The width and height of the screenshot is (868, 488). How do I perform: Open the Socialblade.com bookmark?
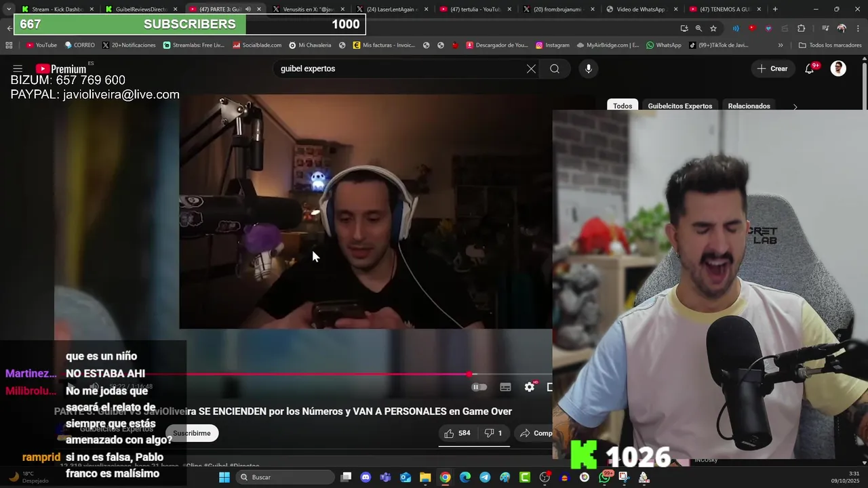coord(257,45)
